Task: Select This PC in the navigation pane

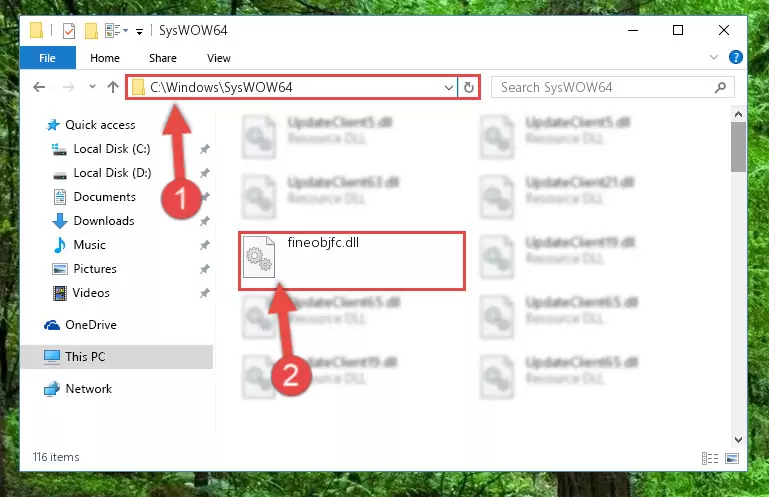Action: [117, 357]
